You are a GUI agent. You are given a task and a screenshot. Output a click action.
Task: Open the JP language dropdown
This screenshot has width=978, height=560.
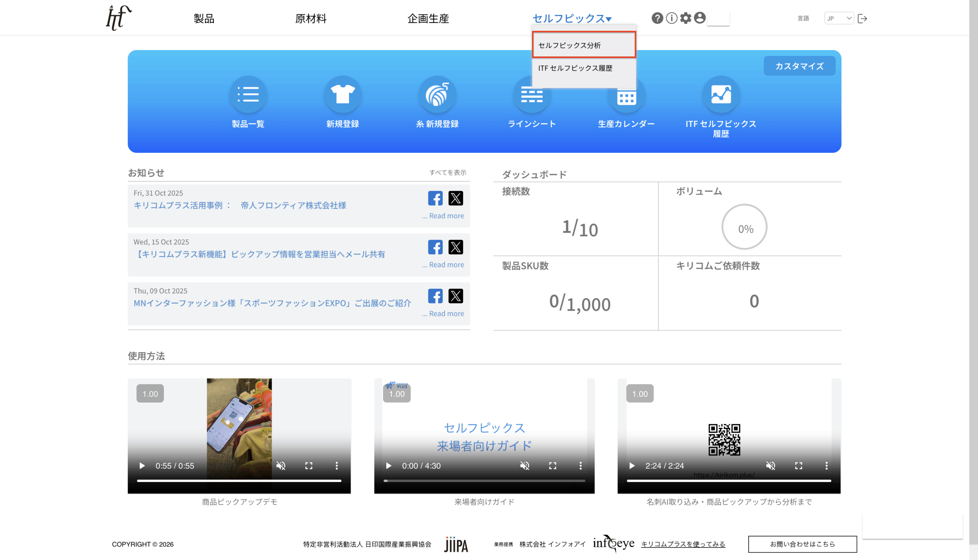tap(839, 18)
